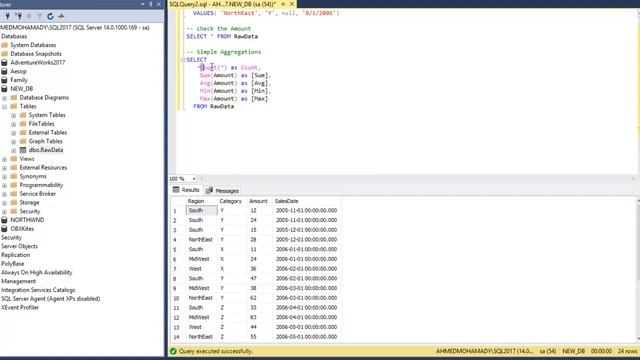Expand the Service Broker node

click(4, 194)
